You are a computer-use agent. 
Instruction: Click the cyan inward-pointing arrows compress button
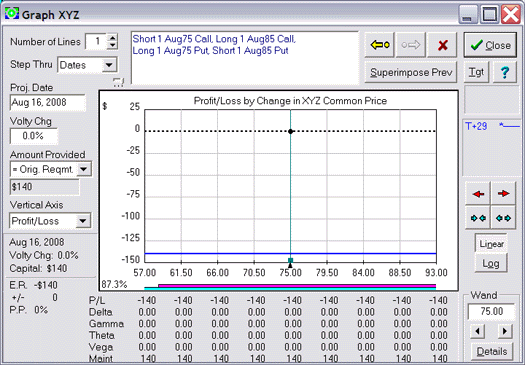pyautogui.click(x=478, y=218)
